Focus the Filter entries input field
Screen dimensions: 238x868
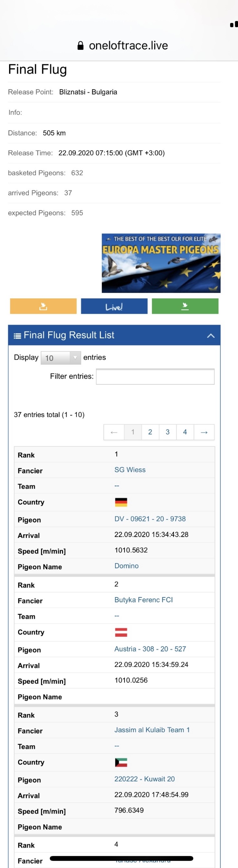[155, 376]
